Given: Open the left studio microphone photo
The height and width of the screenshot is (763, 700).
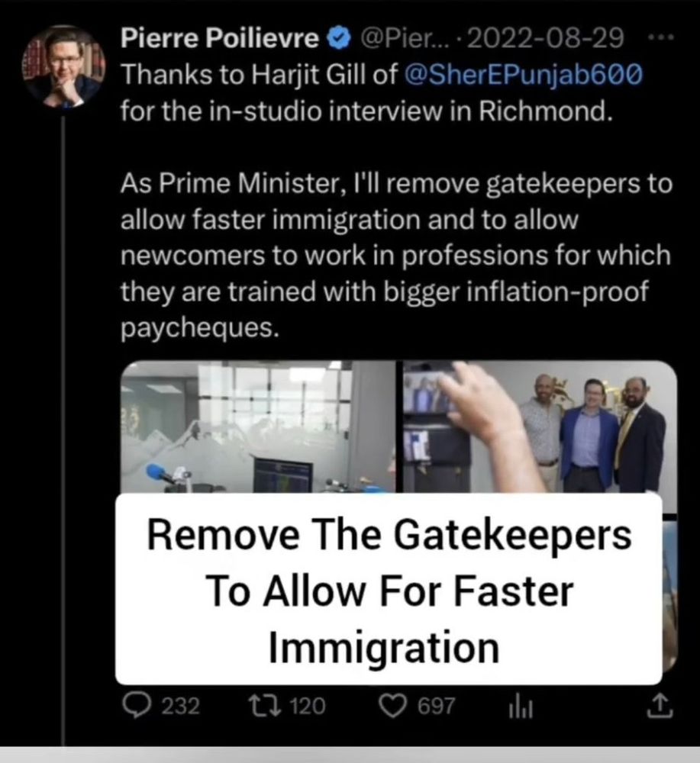Looking at the screenshot, I should pos(258,427).
